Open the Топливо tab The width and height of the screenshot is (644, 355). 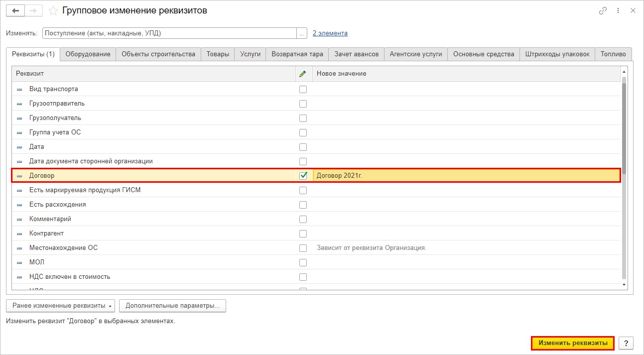[x=613, y=54]
